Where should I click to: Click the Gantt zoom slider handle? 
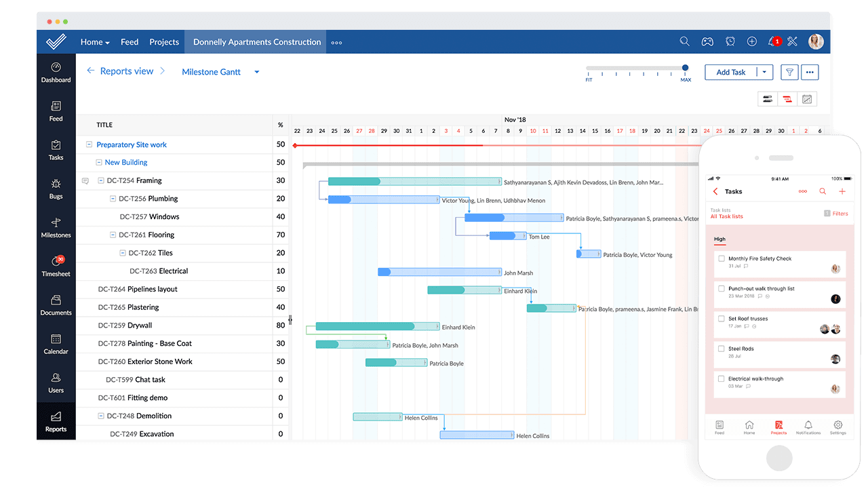tap(685, 68)
